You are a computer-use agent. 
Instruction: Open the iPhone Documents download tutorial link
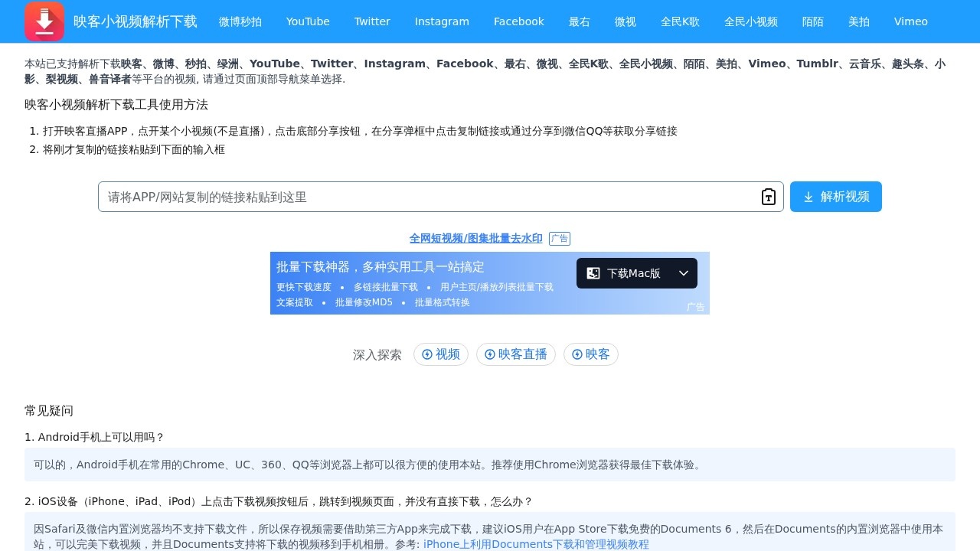536,544
